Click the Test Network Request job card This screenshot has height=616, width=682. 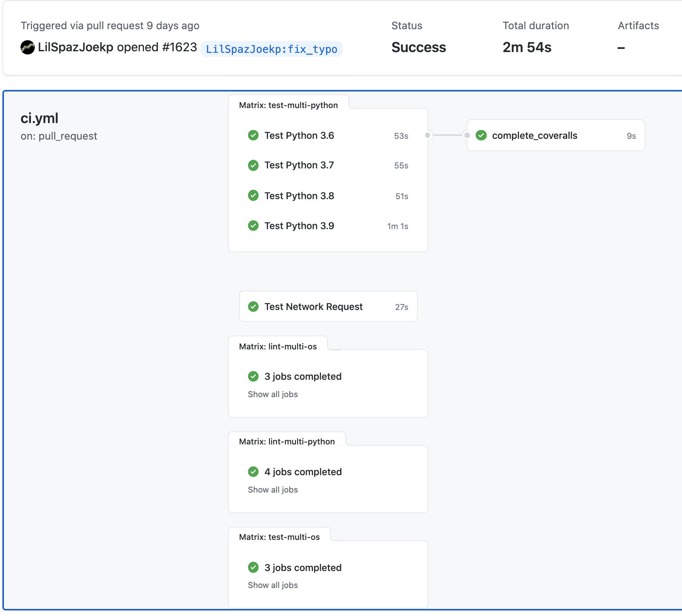coord(313,306)
